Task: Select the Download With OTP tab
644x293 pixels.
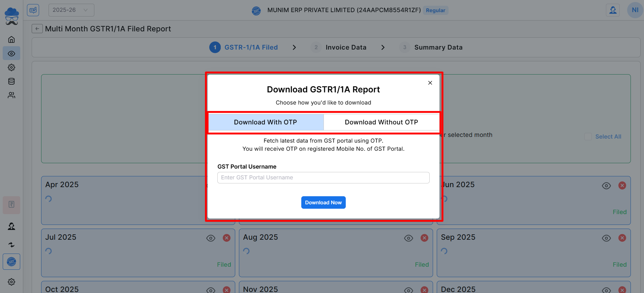Action: [x=266, y=122]
